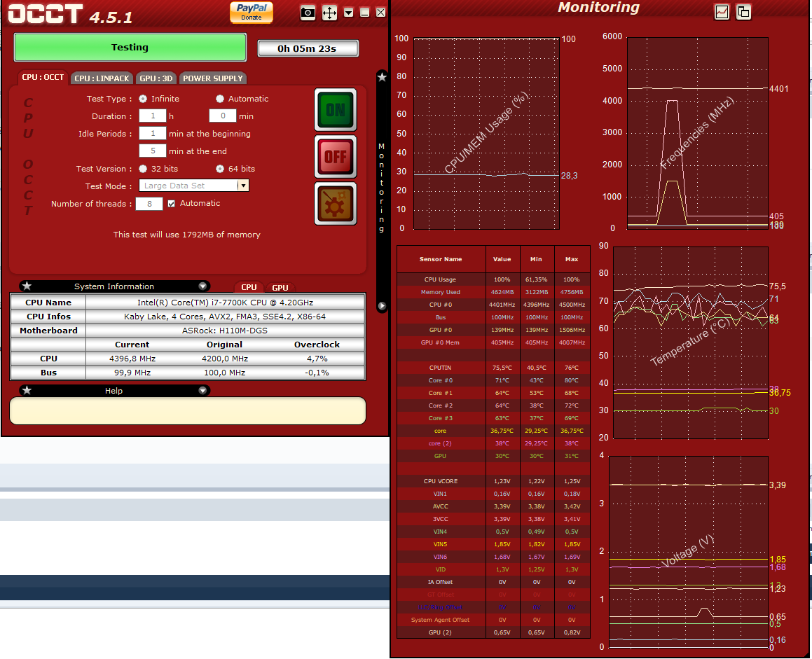This screenshot has height=659, width=812.
Task: Collapse the System Information section arrow
Action: tap(202, 286)
